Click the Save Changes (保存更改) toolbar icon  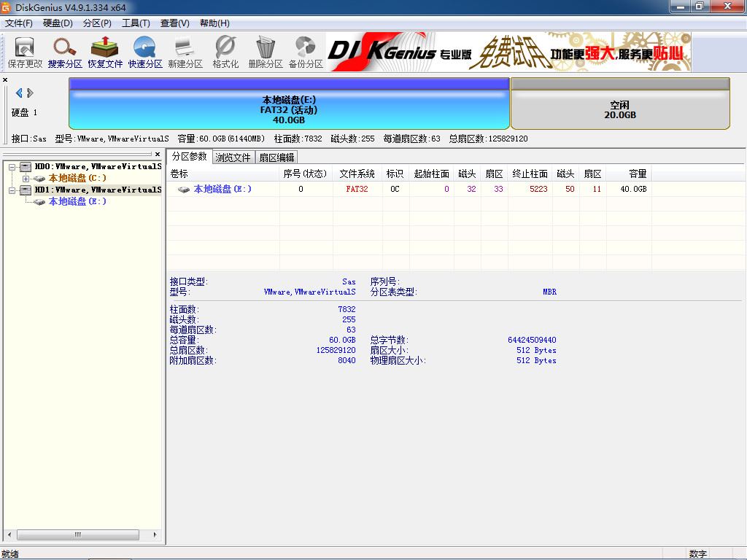tap(25, 52)
